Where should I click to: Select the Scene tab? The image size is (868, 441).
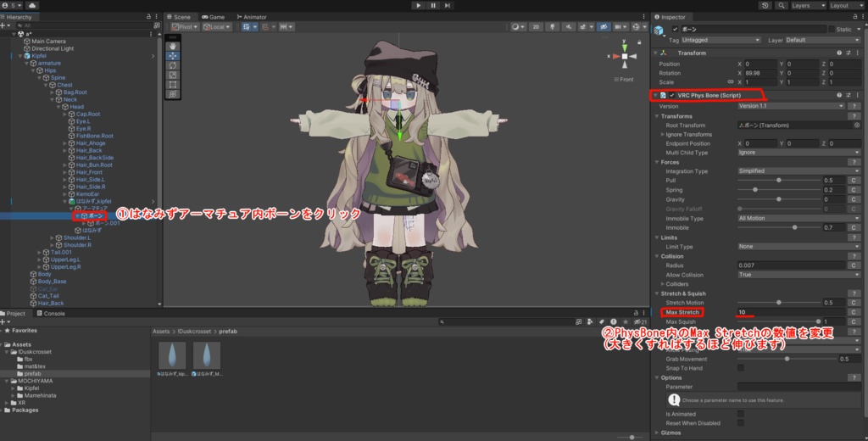(178, 17)
